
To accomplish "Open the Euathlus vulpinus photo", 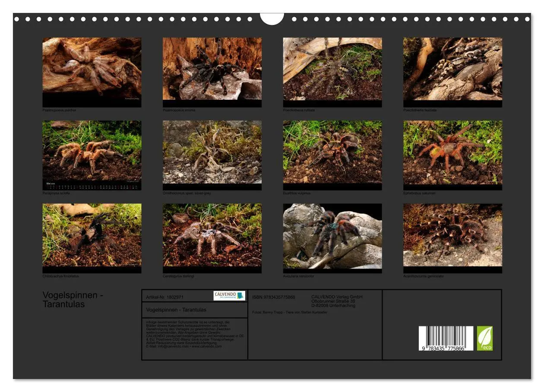I will pos(332,155).
